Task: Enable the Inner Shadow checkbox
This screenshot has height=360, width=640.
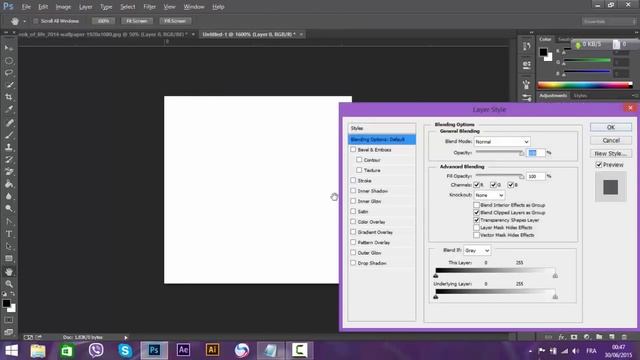Action: [x=353, y=191]
